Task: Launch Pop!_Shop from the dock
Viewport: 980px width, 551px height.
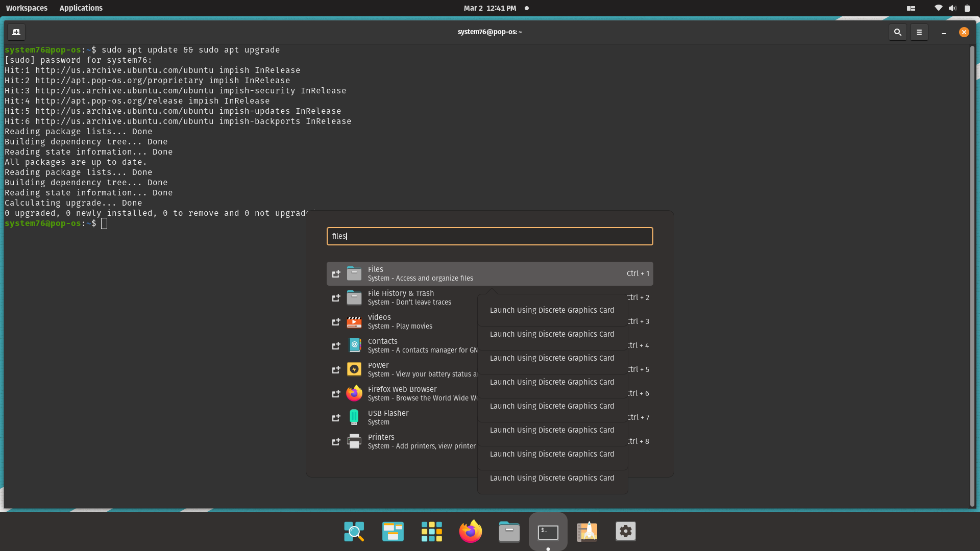Action: [587, 531]
